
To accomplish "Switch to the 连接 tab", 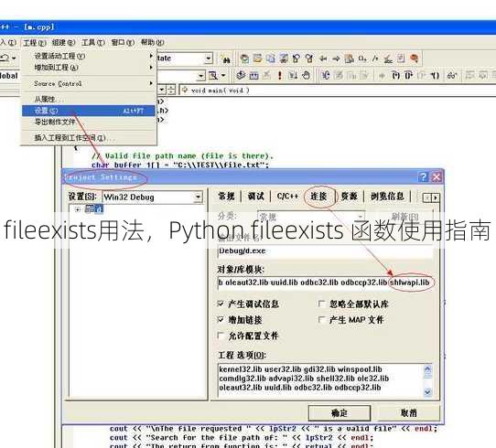I will (318, 197).
